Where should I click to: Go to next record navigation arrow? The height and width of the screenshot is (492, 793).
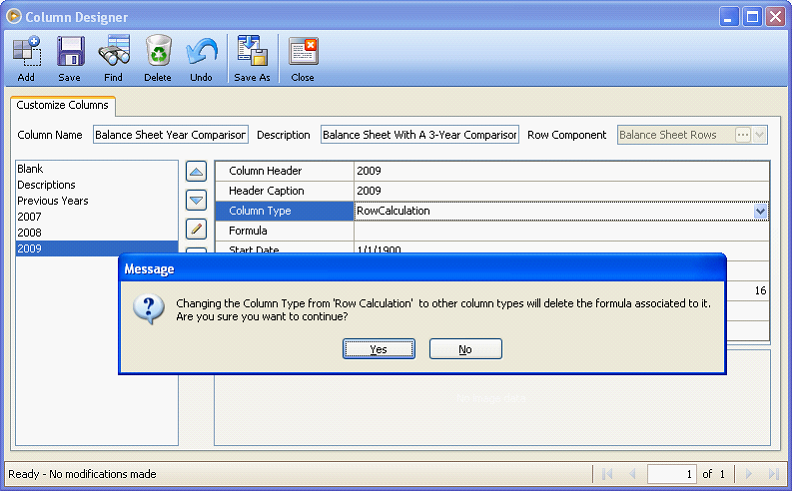pyautogui.click(x=749, y=474)
